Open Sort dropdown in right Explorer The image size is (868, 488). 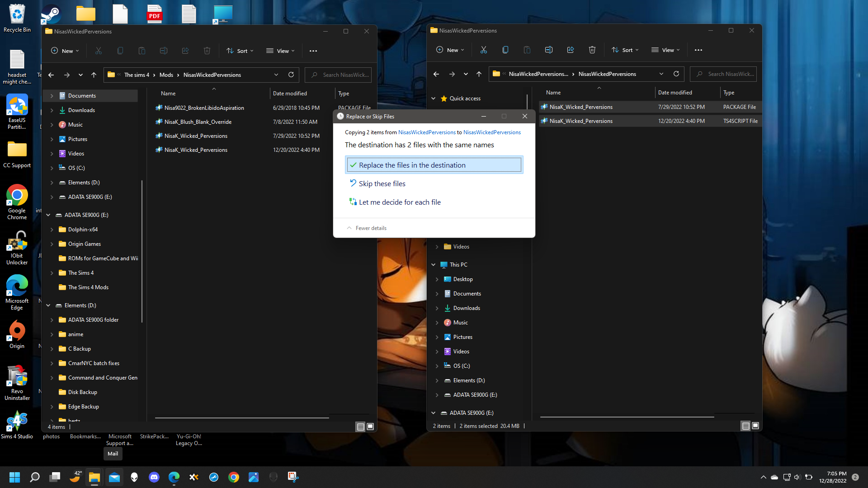click(625, 50)
